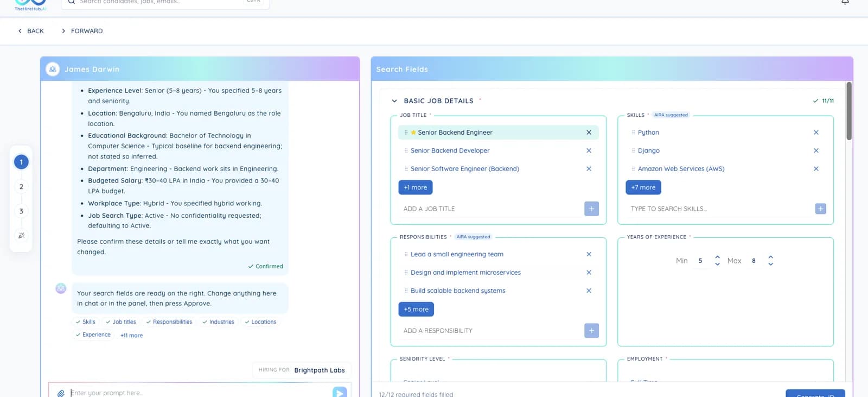Viewport: 868px width, 397px height.
Task: Click the plus icon to add job title
Action: [591, 209]
